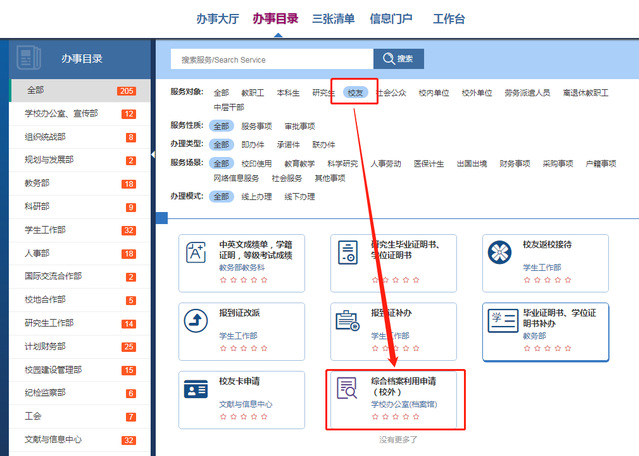Click the last star under 校友卡申请

click(264, 416)
